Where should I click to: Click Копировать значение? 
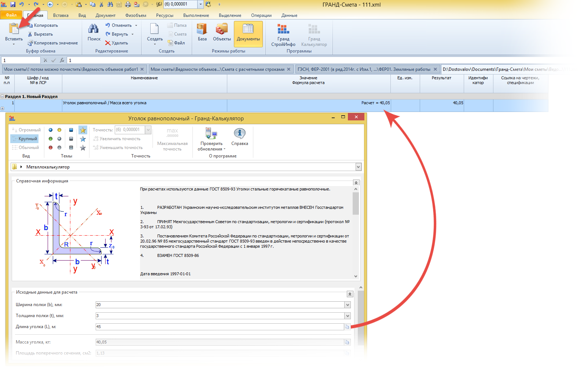[53, 43]
